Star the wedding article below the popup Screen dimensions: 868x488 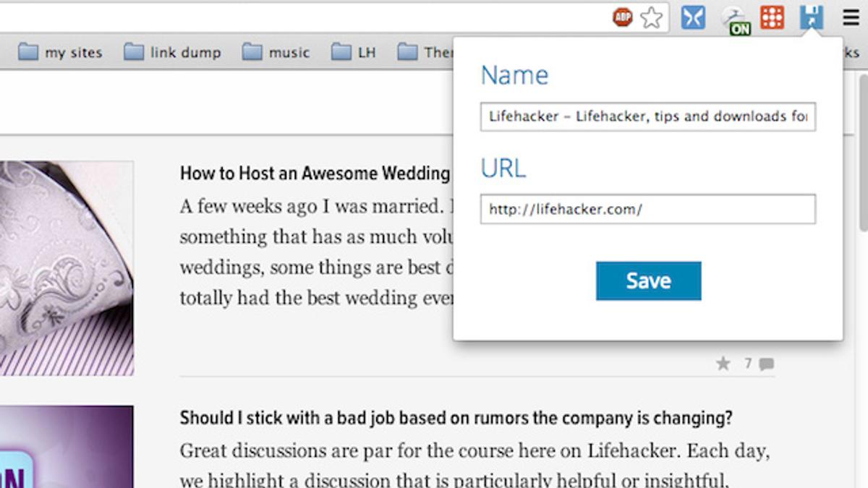pyautogui.click(x=723, y=364)
